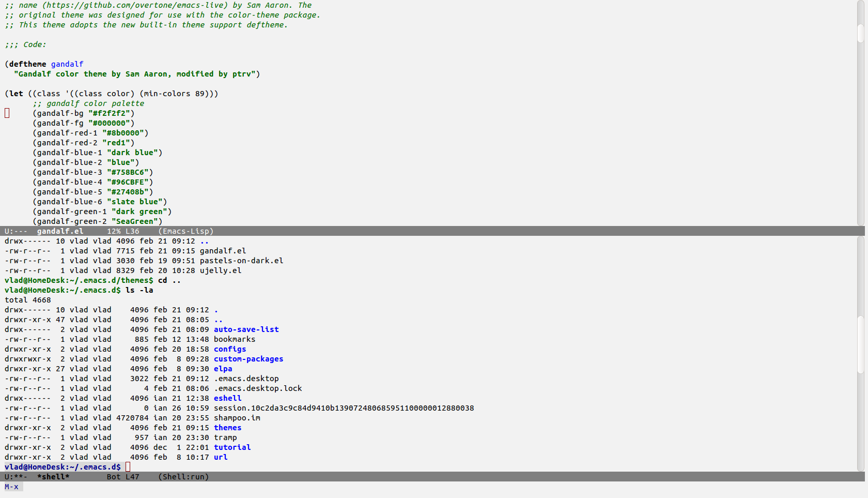Click the elpa directory entry
The width and height of the screenshot is (868, 498).
click(x=223, y=369)
